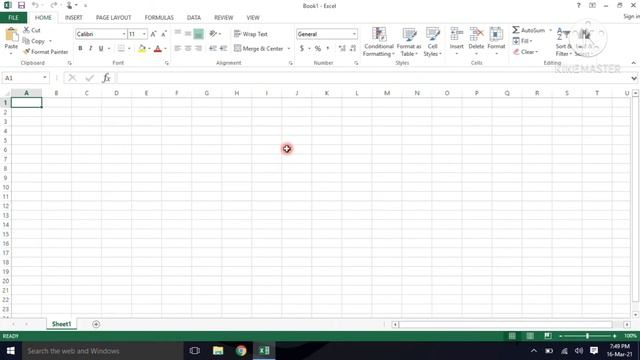This screenshot has height=360, width=640.
Task: Switch to the VIEW tab
Action: [253, 18]
